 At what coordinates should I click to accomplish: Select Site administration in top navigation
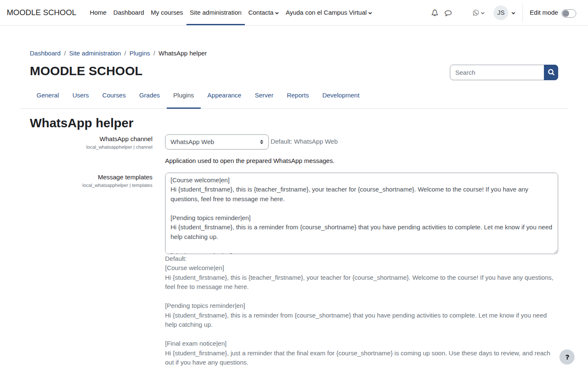(215, 13)
